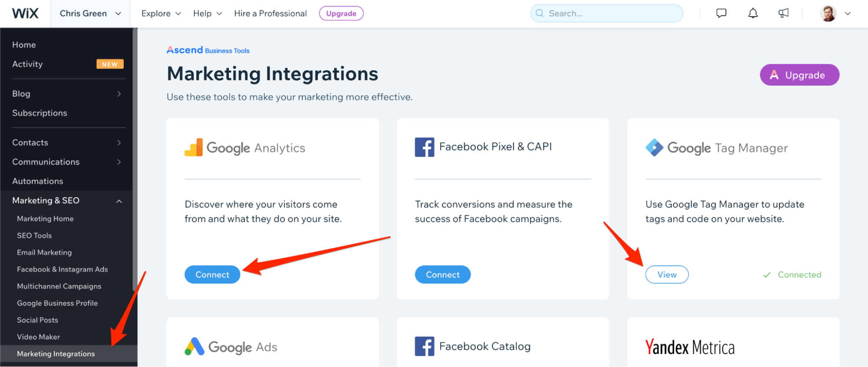This screenshot has width=868, height=367.
Task: Click the Google Ads logo icon
Action: 195,347
